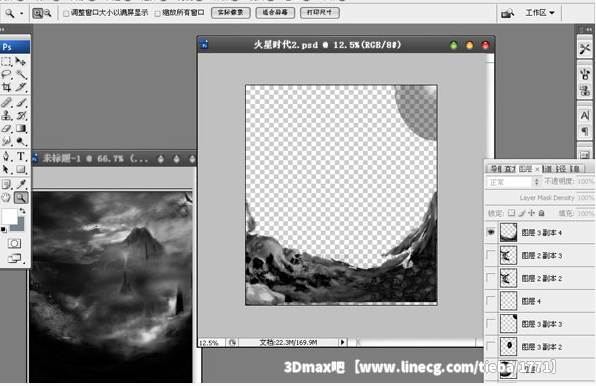
Task: Toggle lock image pixels brush icon
Action: click(522, 213)
